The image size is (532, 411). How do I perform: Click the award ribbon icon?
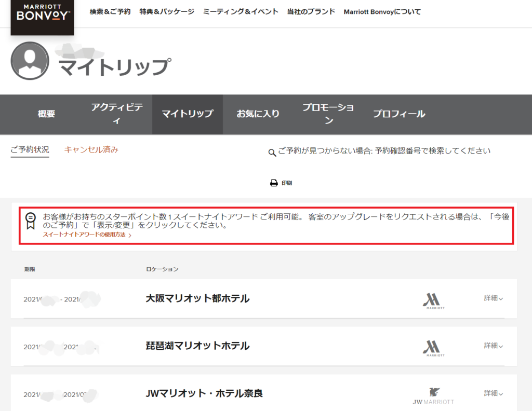coord(31,220)
